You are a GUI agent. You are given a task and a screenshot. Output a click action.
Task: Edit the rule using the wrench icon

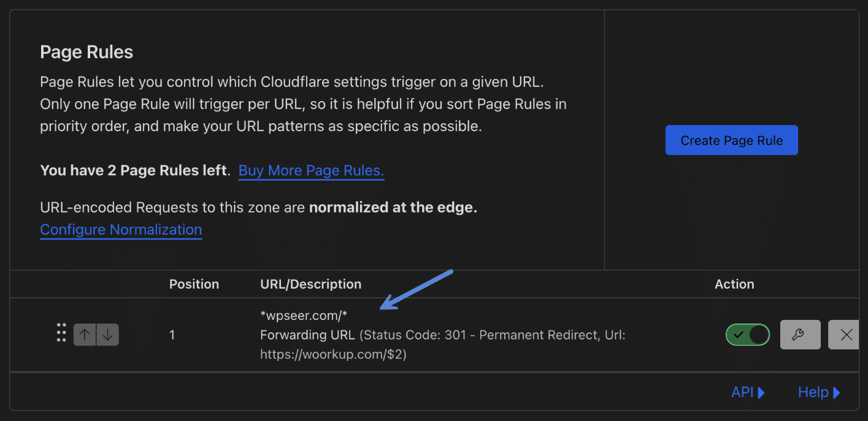[800, 335]
